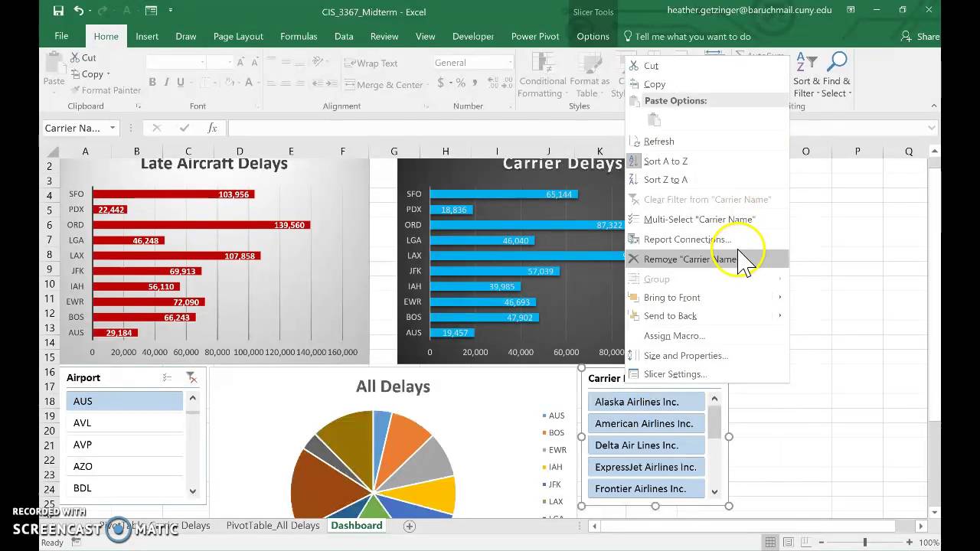Save the workbook from Quick Access Toolbar

(59, 11)
